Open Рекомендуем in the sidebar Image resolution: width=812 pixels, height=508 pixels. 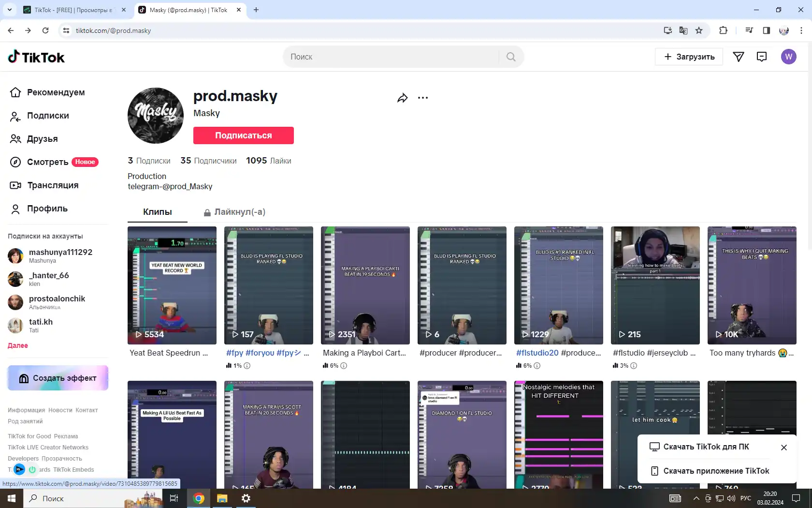coord(56,92)
